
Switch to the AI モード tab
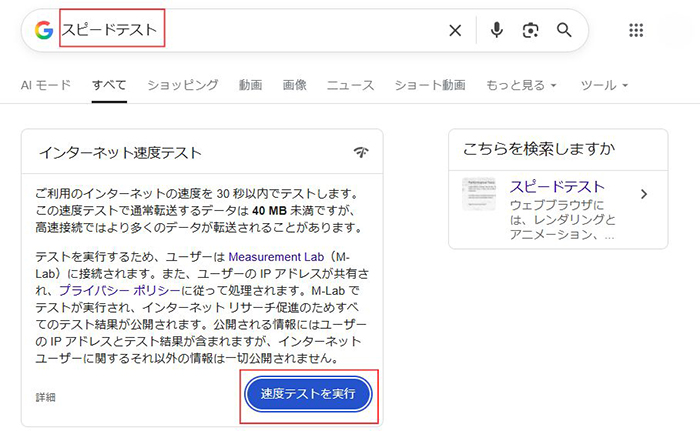pyautogui.click(x=46, y=85)
